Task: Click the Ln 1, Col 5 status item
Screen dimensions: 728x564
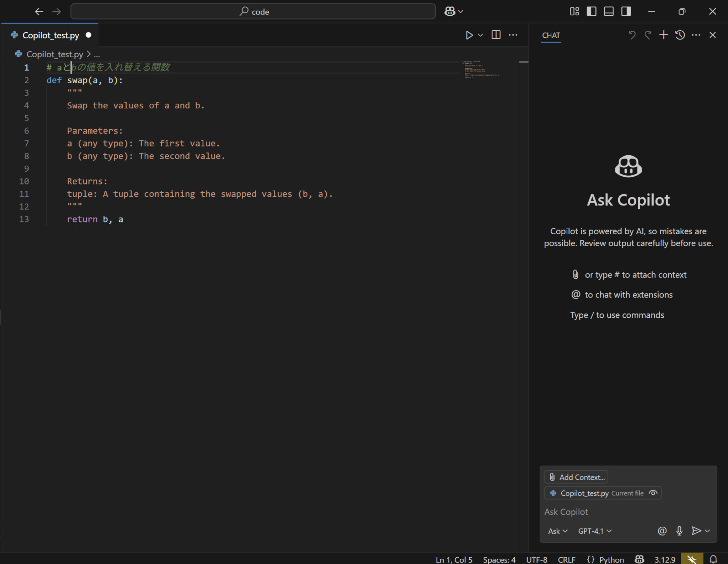Action: 454,559
